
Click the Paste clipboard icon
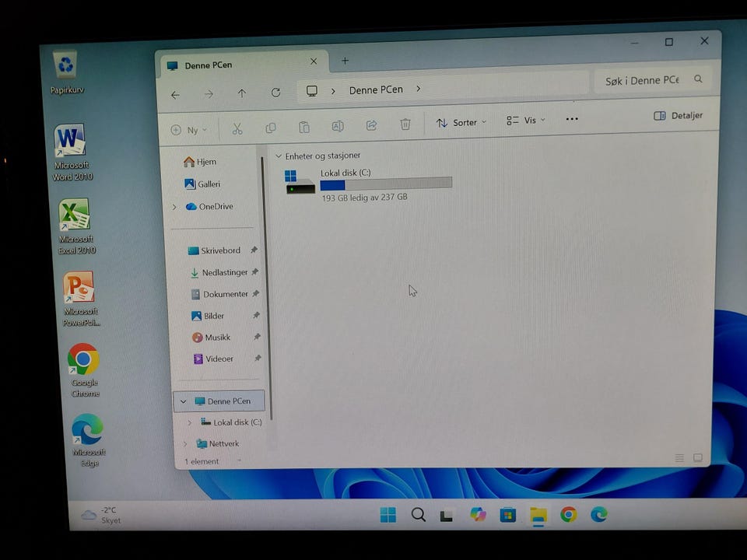304,127
